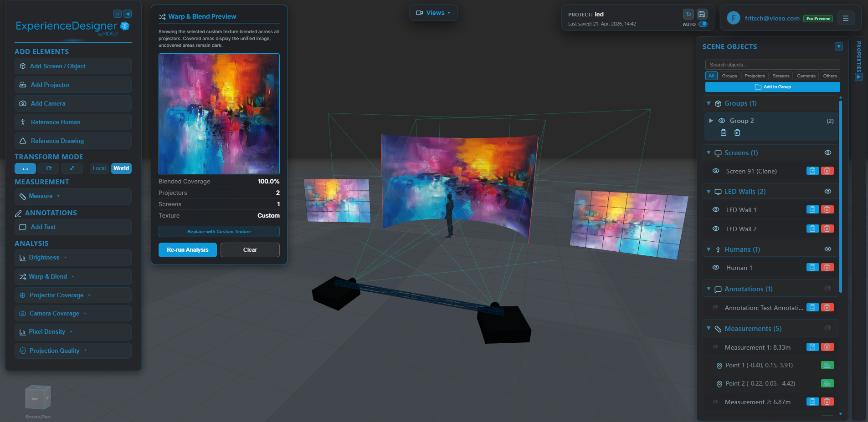868x422 pixels.
Task: Open the Projection Quality analysis tool
Action: point(54,351)
